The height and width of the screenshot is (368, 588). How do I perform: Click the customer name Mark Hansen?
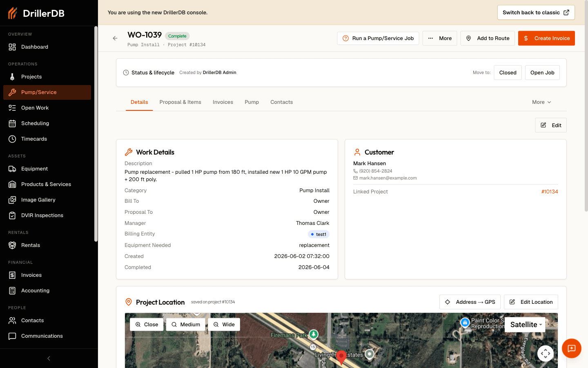click(370, 164)
